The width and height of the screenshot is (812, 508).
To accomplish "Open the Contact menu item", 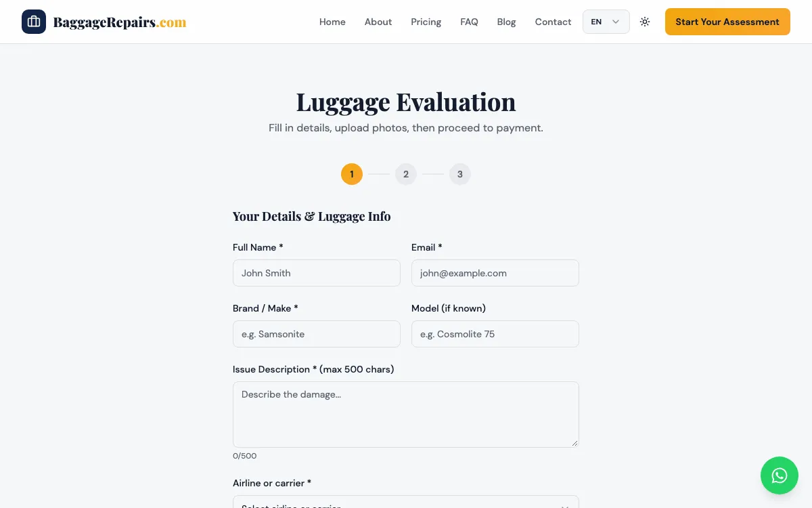I will pos(553,22).
